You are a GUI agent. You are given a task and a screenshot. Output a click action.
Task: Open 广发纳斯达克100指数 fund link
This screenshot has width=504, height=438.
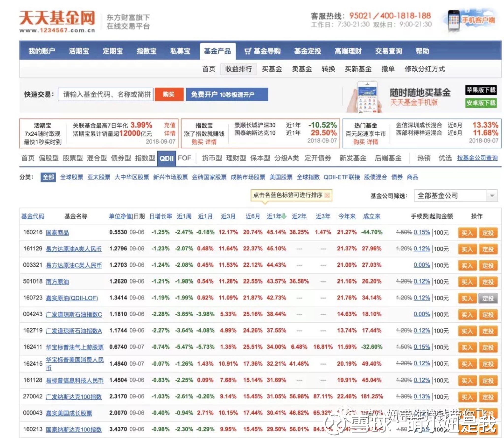click(74, 397)
